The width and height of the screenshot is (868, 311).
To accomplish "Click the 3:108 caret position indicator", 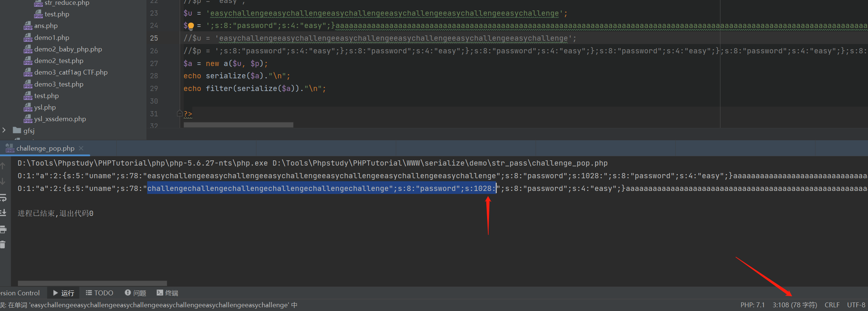I will (x=795, y=305).
